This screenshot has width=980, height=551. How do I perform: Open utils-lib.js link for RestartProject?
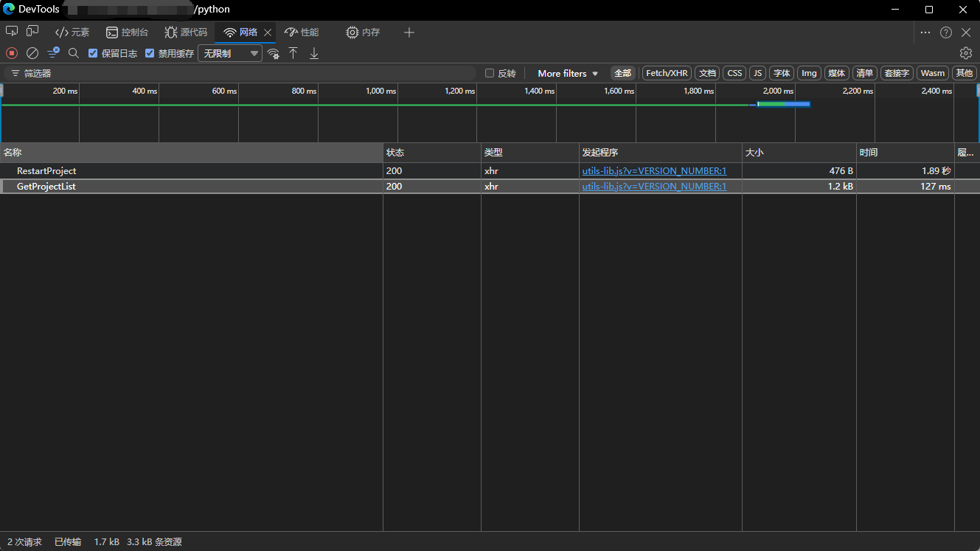tap(654, 170)
